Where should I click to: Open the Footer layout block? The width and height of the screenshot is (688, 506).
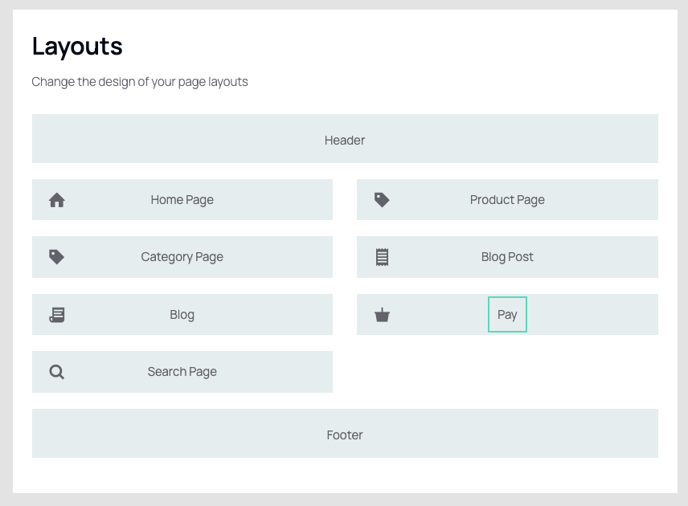tap(345, 434)
